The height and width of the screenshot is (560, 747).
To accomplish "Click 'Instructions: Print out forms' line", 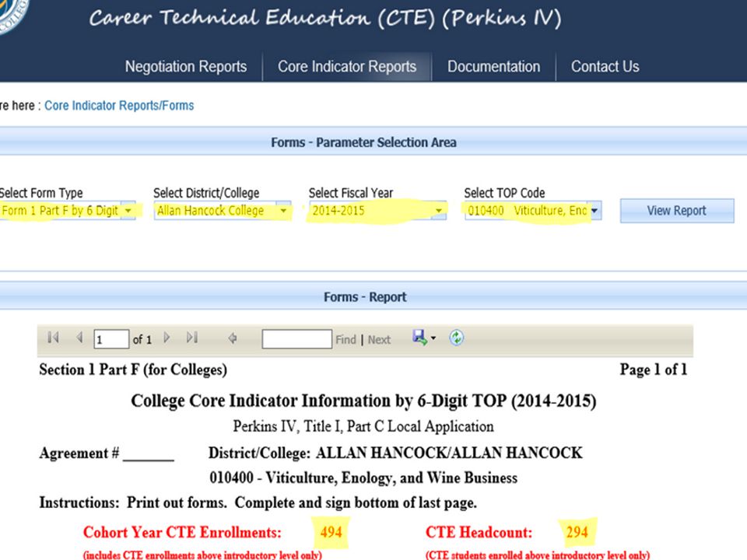I will click(x=258, y=503).
